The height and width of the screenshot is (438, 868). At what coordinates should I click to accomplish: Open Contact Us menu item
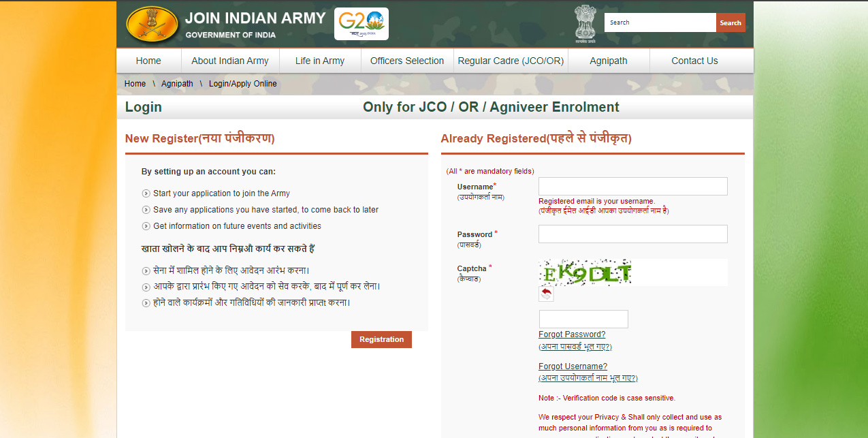click(x=694, y=61)
